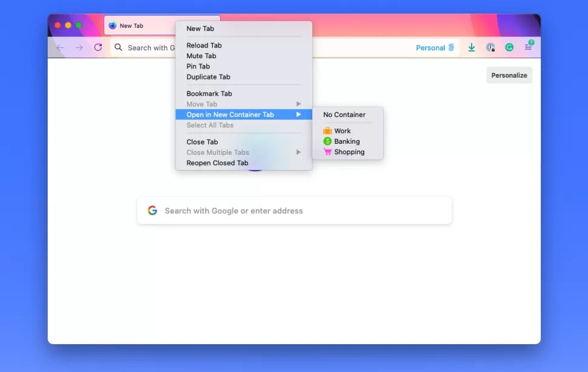Click the password lock extension icon
Viewport: 588px width, 372px height.
click(x=490, y=47)
